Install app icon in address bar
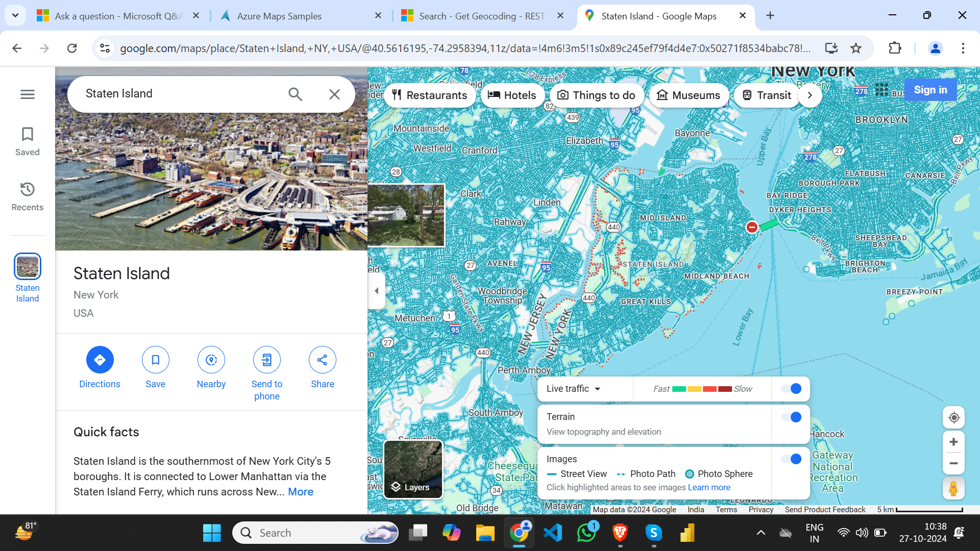Screen dimensions: 980x551 831,48
